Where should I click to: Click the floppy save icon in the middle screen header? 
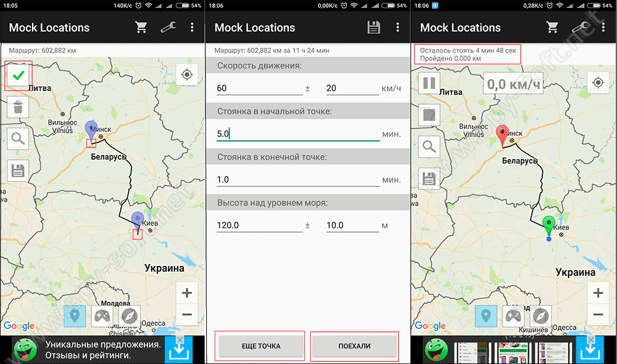point(373,28)
